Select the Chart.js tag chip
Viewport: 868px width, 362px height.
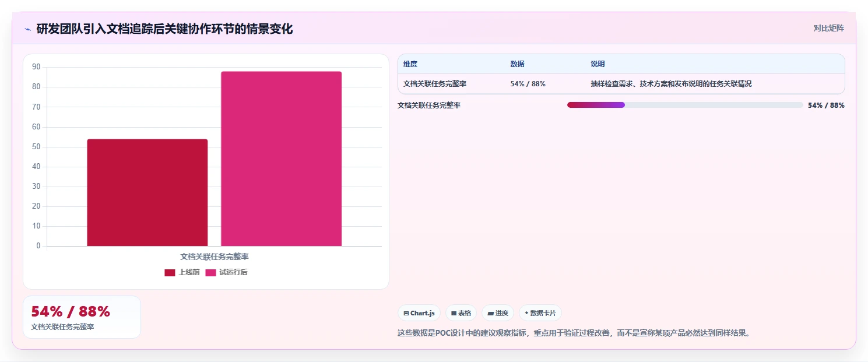[419, 313]
